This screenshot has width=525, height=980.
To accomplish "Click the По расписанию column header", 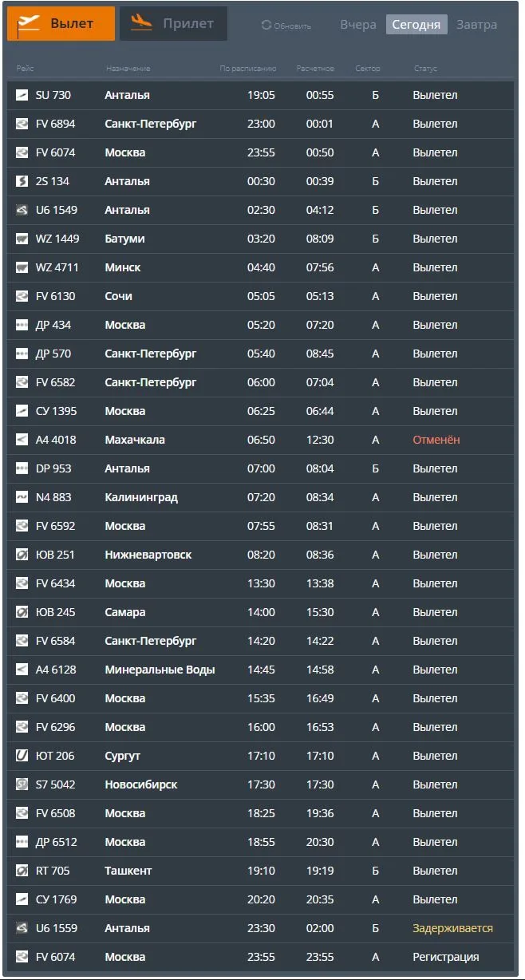I will point(248,69).
